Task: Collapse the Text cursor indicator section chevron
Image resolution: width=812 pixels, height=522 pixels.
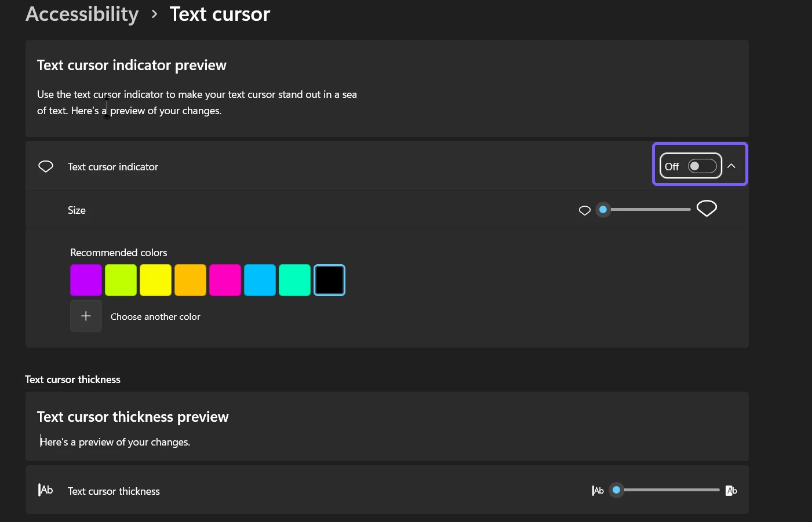Action: tap(731, 166)
